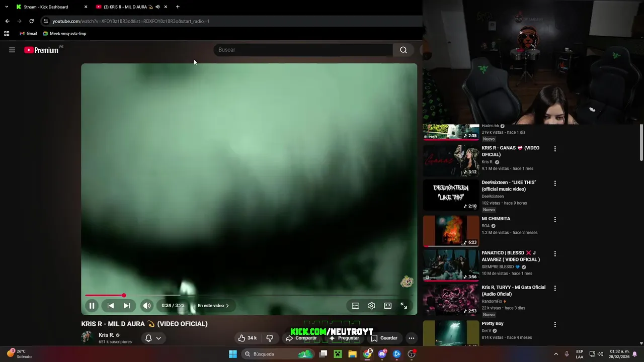The image size is (644, 362).
Task: Seek using the red progress bar handle
Action: [x=124, y=295]
